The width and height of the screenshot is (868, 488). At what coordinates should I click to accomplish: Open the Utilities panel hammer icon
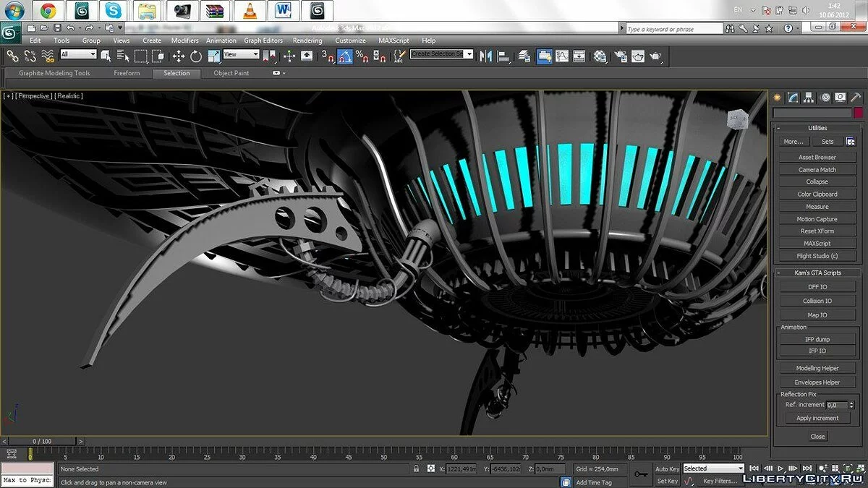tap(856, 98)
